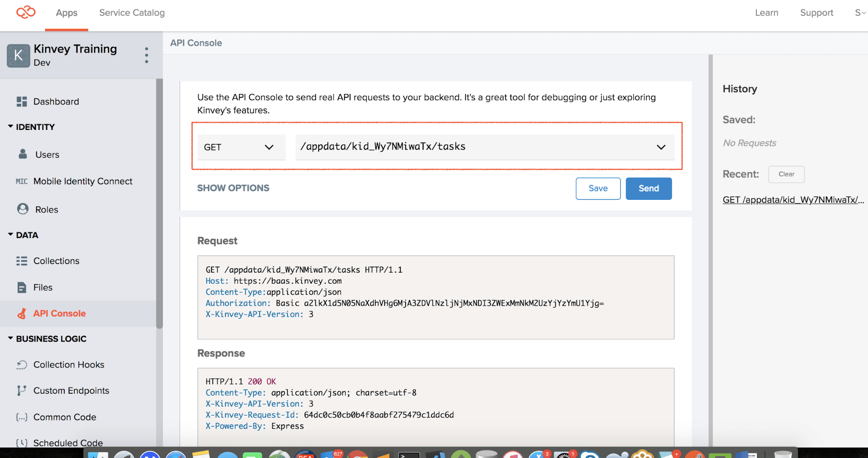Collapse the BUSINESS LOGIC section
The height and width of the screenshot is (458, 868).
tap(10, 338)
